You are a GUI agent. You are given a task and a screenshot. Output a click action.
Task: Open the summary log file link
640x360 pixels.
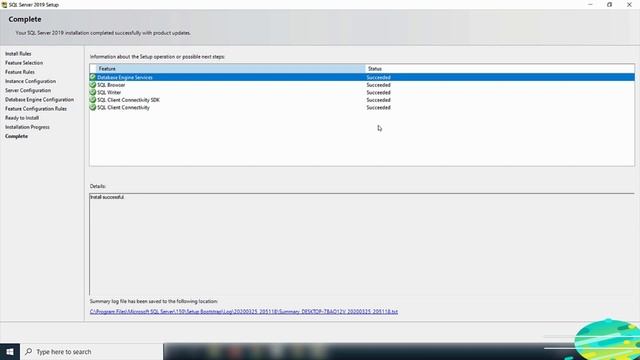(x=244, y=311)
